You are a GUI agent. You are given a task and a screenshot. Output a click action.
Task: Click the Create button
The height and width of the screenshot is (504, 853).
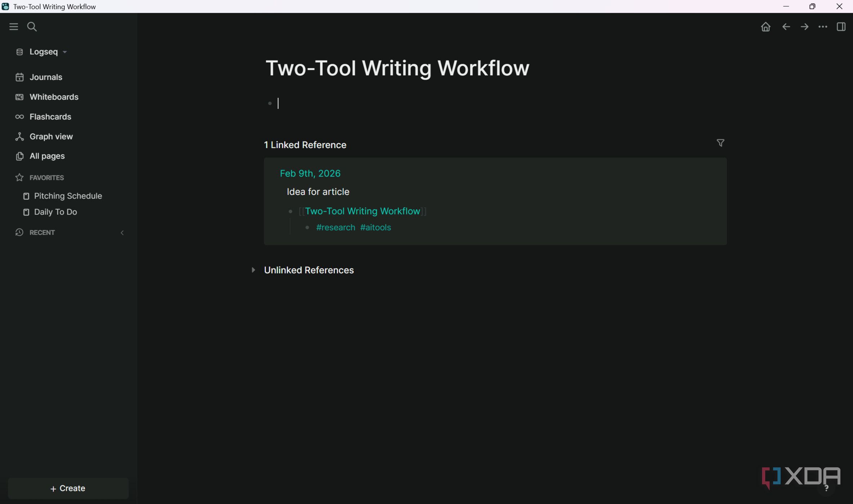(68, 488)
